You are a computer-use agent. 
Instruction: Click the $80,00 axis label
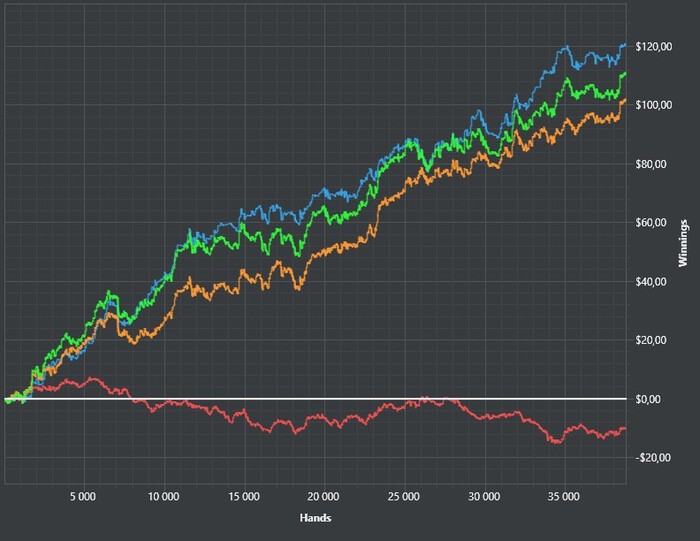[x=651, y=164]
